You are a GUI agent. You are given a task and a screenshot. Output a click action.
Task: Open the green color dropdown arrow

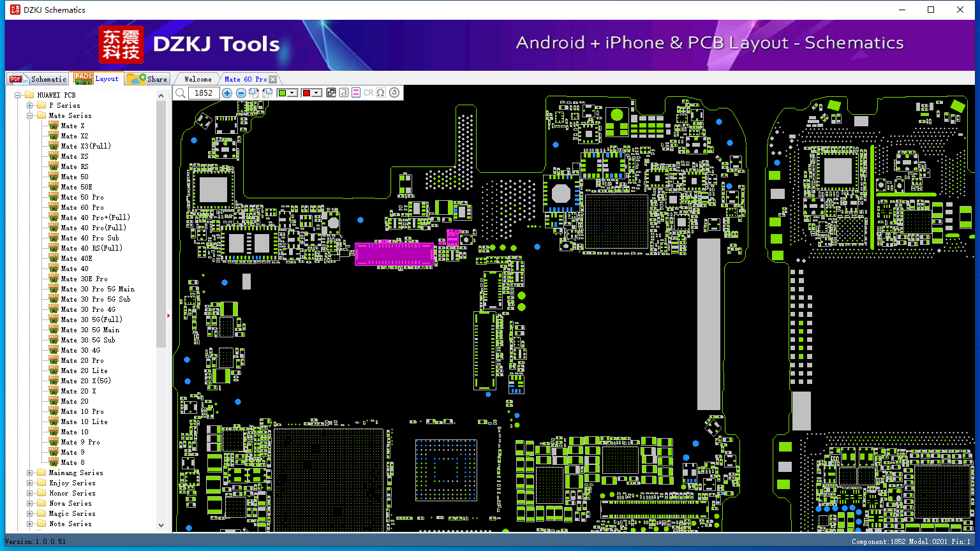click(x=292, y=93)
